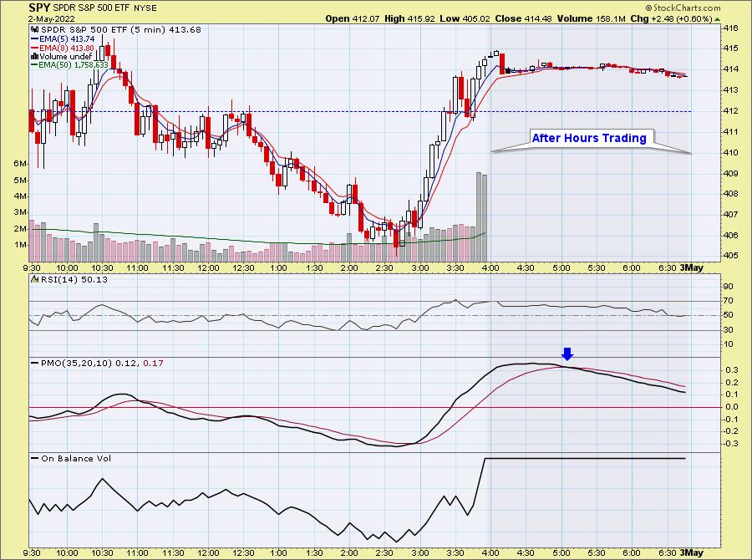This screenshot has height=560, width=752.
Task: Click the 50 label on the RSI axis
Action: pos(728,315)
